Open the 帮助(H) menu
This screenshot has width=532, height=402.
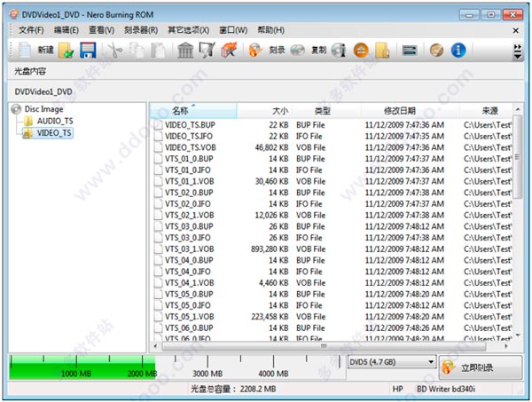[x=270, y=30]
